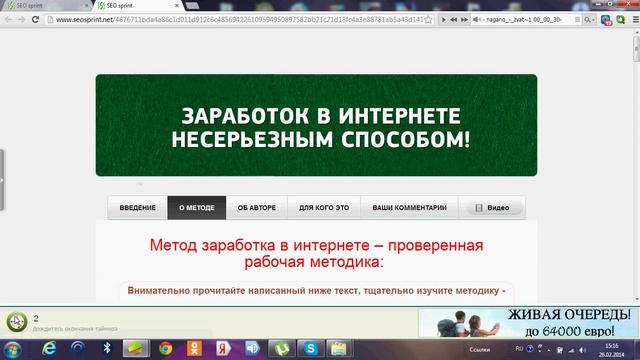The image size is (640, 360).
Task: Click the green ЗАРАБОТОК В ИНТЕРНЕТЕ banner
Action: pos(316,125)
